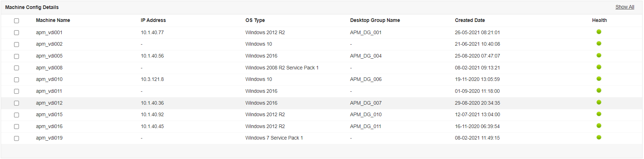Check the box for apm_vdi002
This screenshot has width=644, height=159.
(17, 45)
